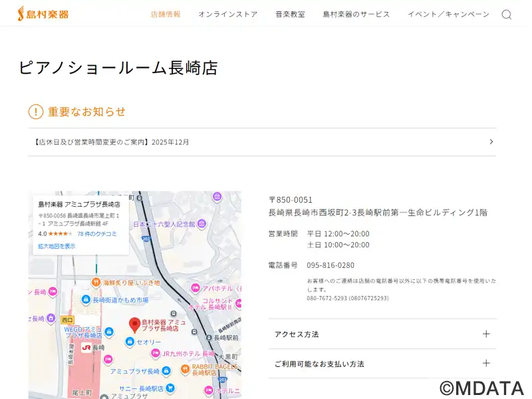The height and width of the screenshot is (399, 532).
Task: Open the search magnifier icon
Action: pyautogui.click(x=507, y=15)
